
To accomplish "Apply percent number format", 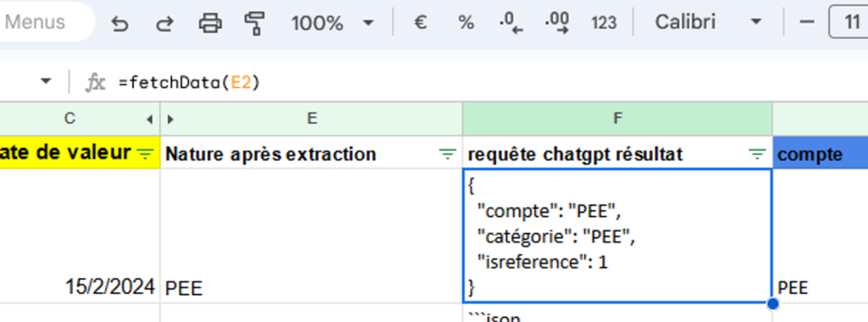I will point(466,23).
